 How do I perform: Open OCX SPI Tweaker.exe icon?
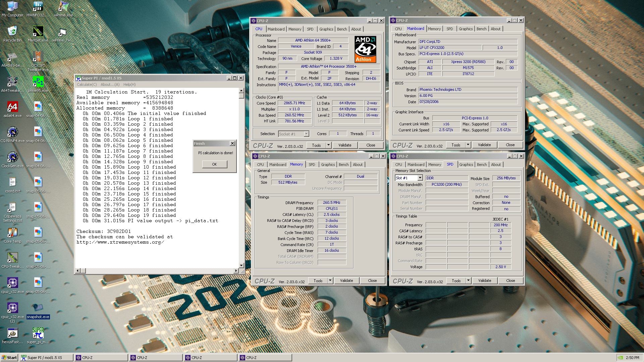tap(38, 61)
